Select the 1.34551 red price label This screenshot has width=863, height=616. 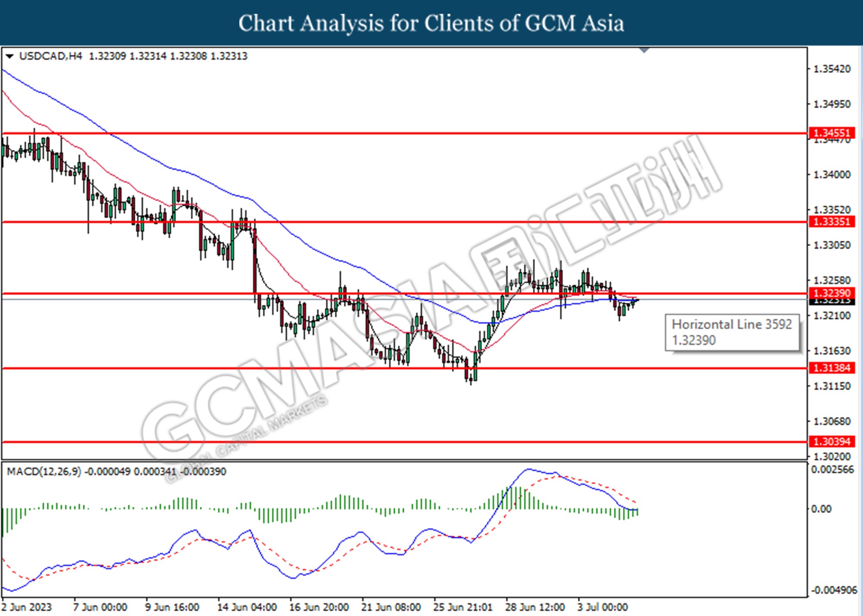(x=832, y=133)
